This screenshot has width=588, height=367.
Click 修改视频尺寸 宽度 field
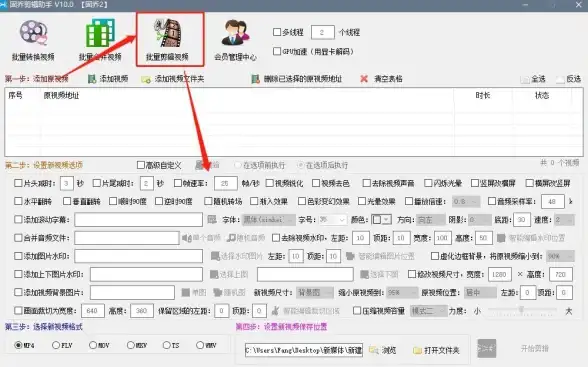(x=500, y=274)
